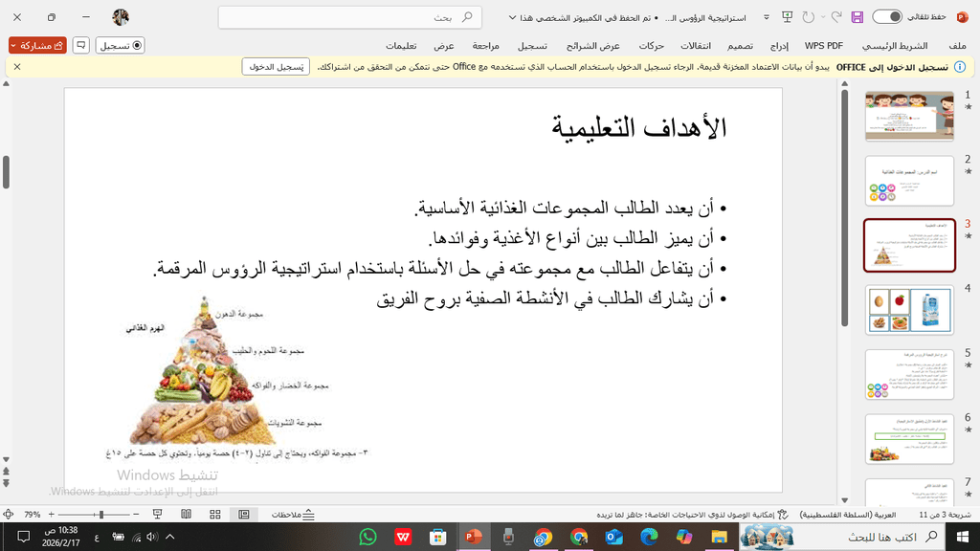This screenshot has height=551, width=980.
Task: Switch to انتقالات (Transitions) tab
Action: point(696,46)
